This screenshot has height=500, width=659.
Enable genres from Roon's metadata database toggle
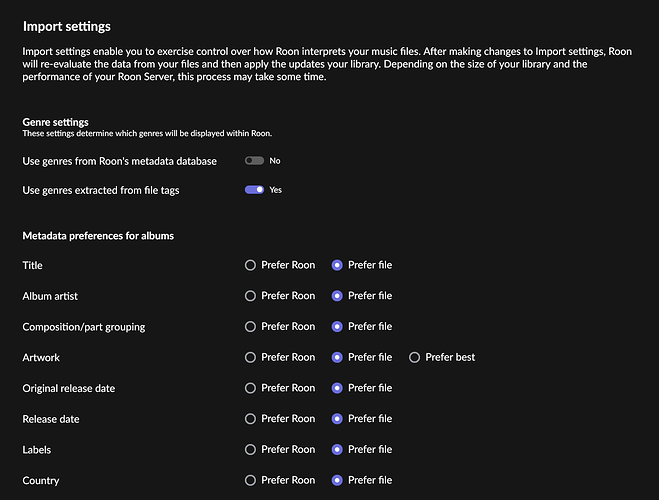(x=254, y=161)
